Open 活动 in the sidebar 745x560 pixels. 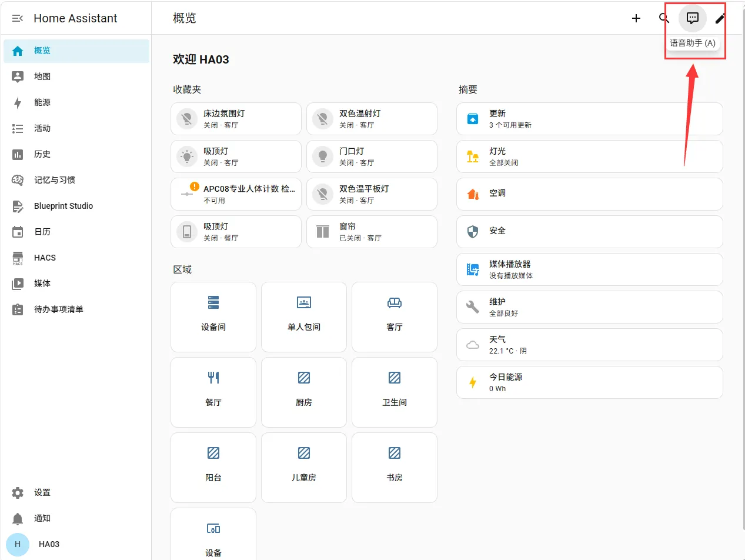76,128
